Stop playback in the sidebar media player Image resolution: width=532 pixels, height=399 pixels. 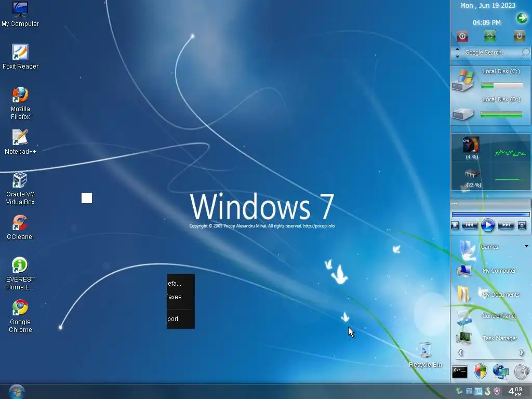click(x=455, y=225)
